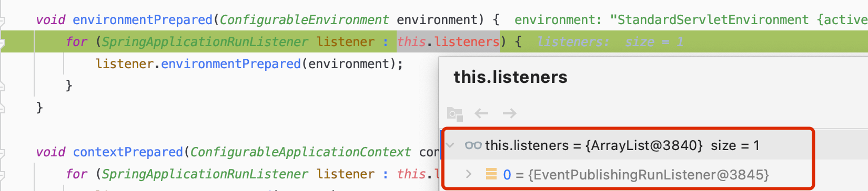868x191 pixels.
Task: Click the ConfigurableEnvironment parameter type
Action: click(x=304, y=20)
